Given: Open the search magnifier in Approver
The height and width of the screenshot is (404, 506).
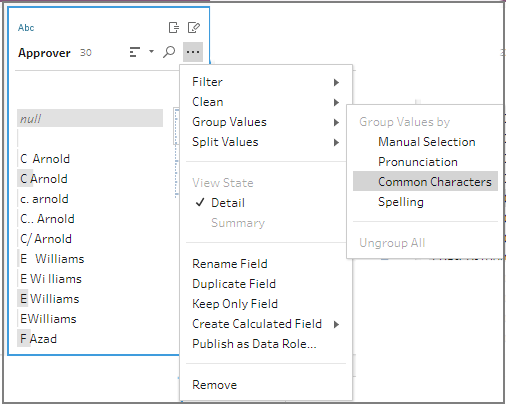Looking at the screenshot, I should (x=169, y=52).
